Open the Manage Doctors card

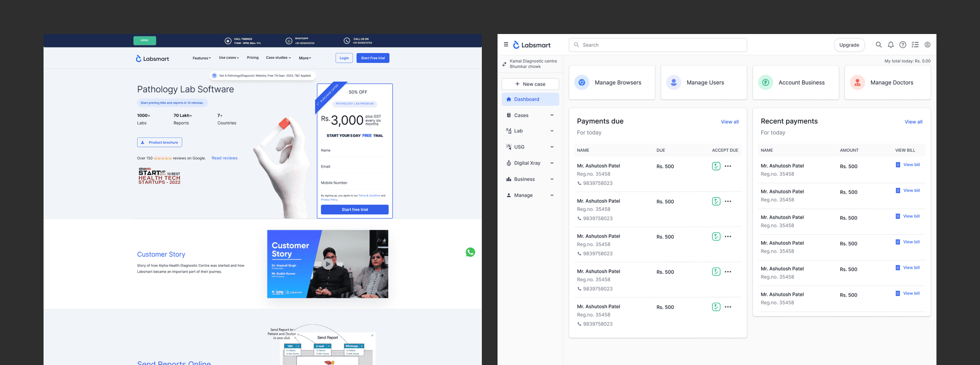(x=887, y=82)
